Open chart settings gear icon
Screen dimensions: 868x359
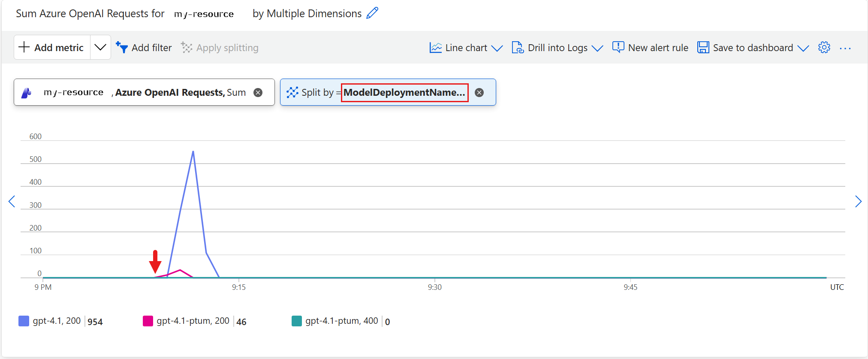point(824,47)
